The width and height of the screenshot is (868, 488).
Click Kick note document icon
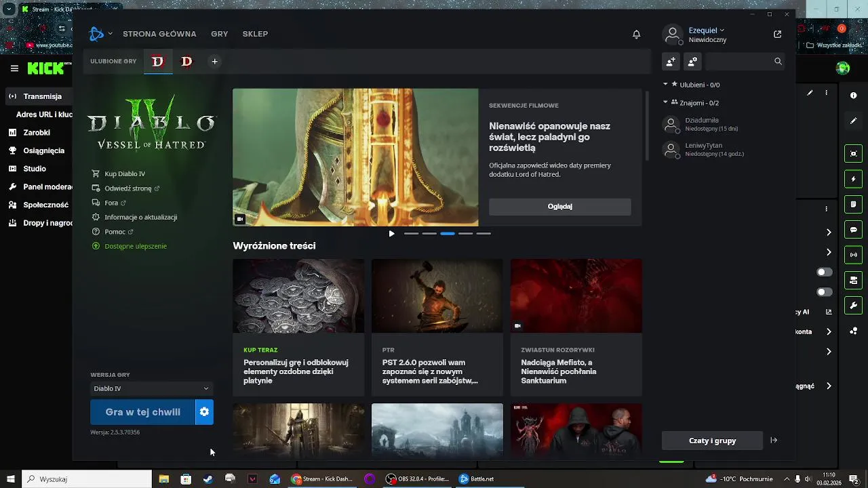point(854,204)
